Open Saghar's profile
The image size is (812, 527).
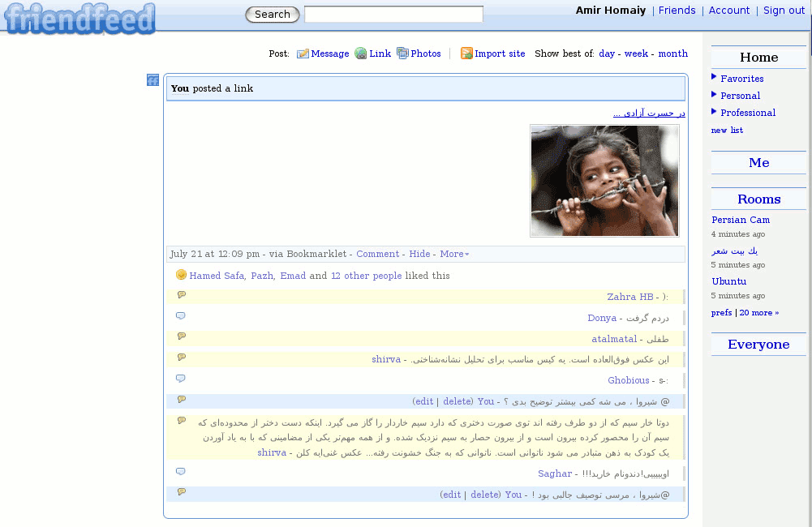coord(555,473)
